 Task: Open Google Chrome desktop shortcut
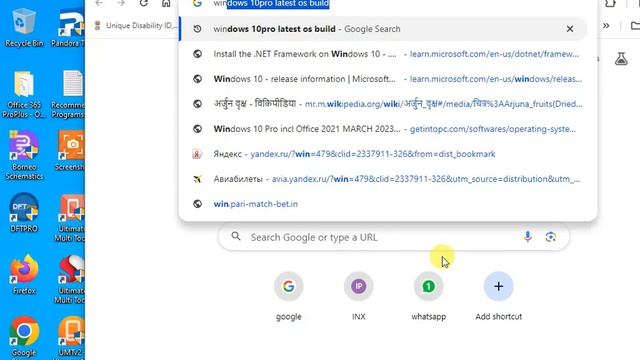tap(24, 336)
